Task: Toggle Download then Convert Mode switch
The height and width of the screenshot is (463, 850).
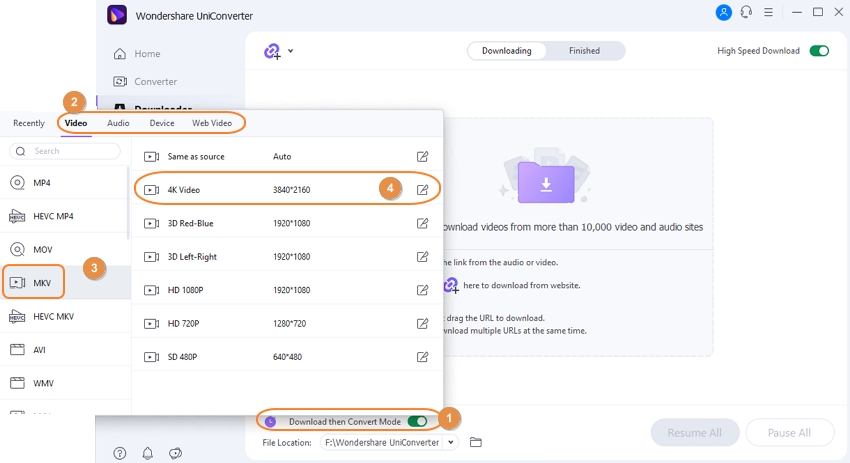Action: point(417,421)
